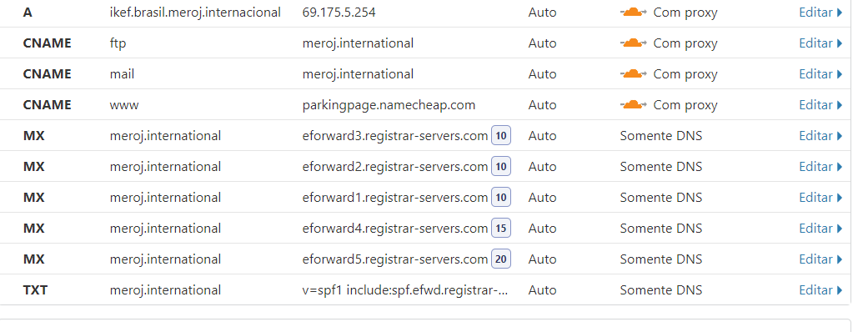Screen dimensions: 868x332
Task: Edit the eforward1 MX record
Action: tap(820, 198)
